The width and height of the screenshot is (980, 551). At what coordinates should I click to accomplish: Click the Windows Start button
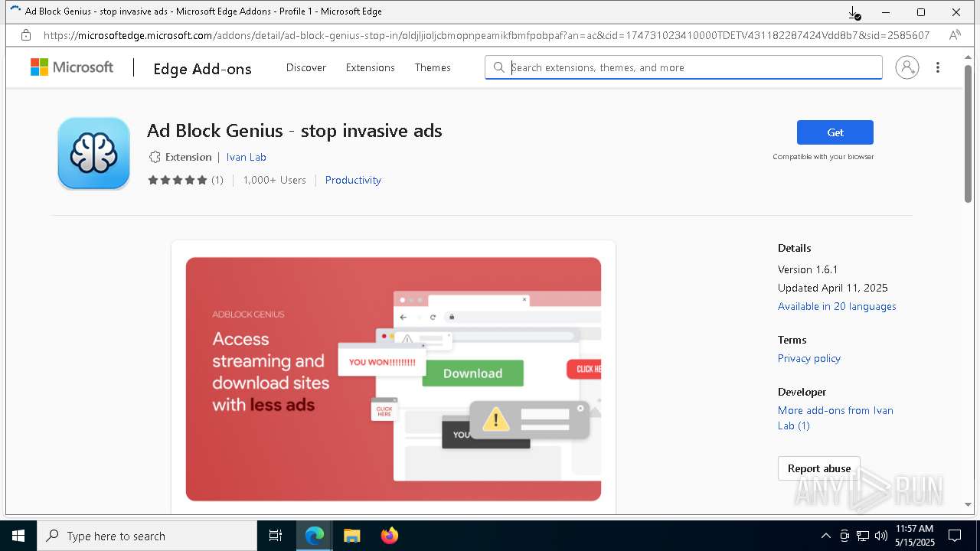click(x=18, y=536)
